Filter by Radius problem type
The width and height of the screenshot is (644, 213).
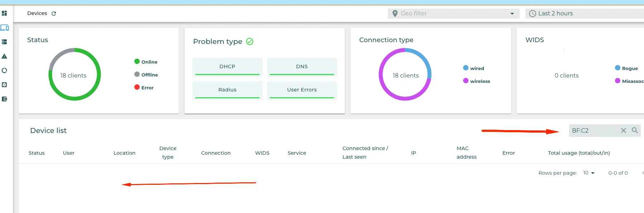click(x=227, y=90)
